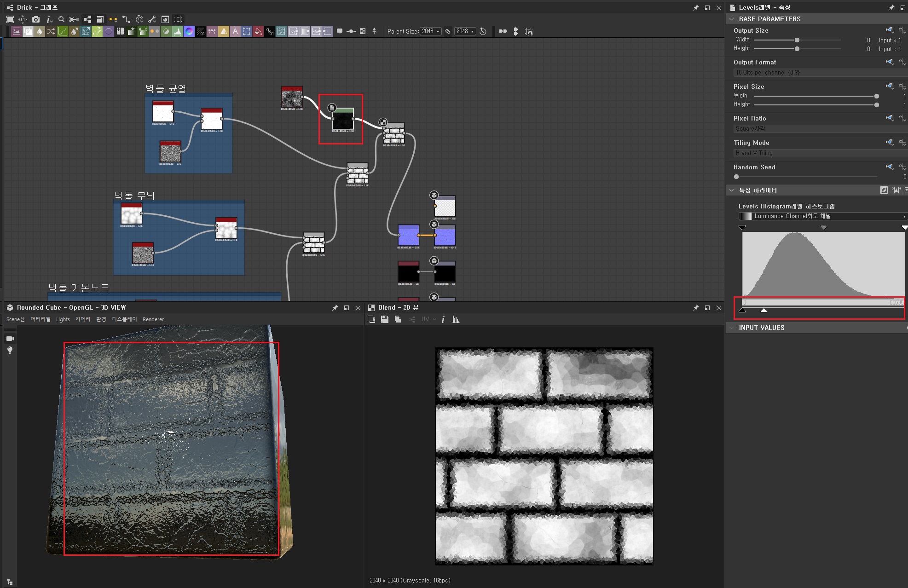Add a Text node from node bar

[235, 31]
